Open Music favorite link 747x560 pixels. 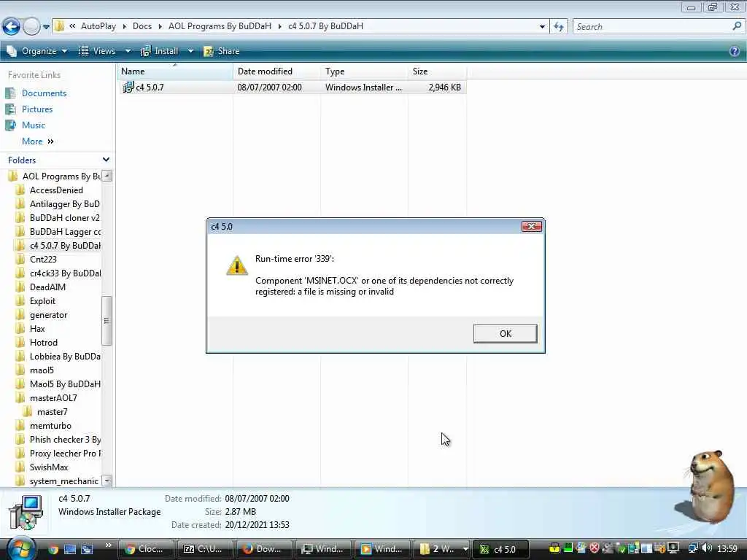click(x=34, y=125)
